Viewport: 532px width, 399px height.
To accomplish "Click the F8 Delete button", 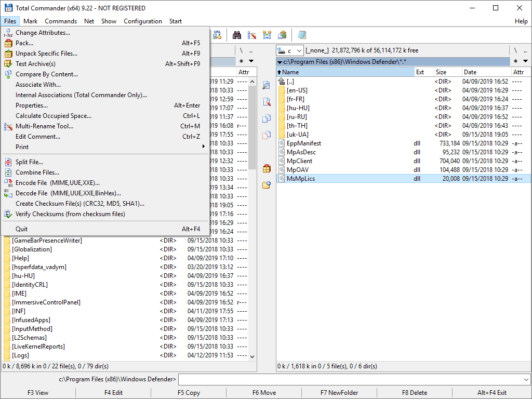I will (415, 393).
